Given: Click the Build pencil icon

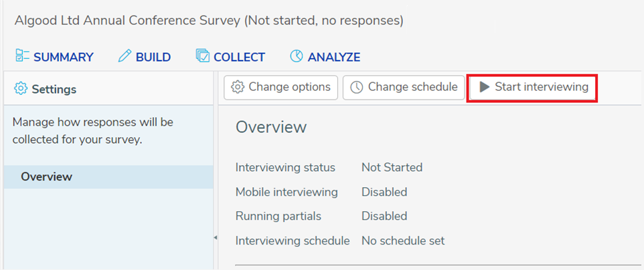Looking at the screenshot, I should point(125,56).
